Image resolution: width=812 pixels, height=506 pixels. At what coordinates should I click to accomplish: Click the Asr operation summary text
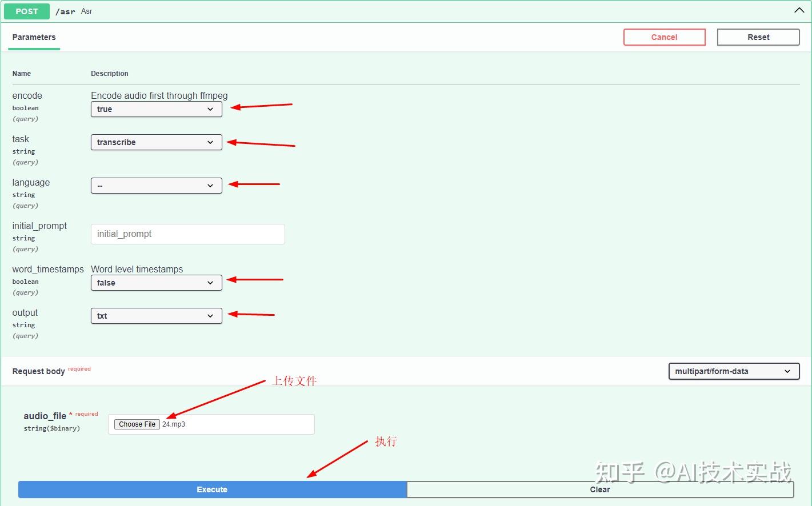(x=86, y=11)
